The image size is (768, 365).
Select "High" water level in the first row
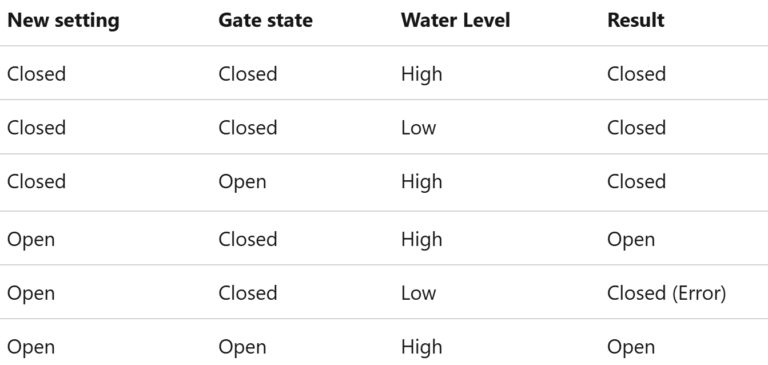(422, 74)
